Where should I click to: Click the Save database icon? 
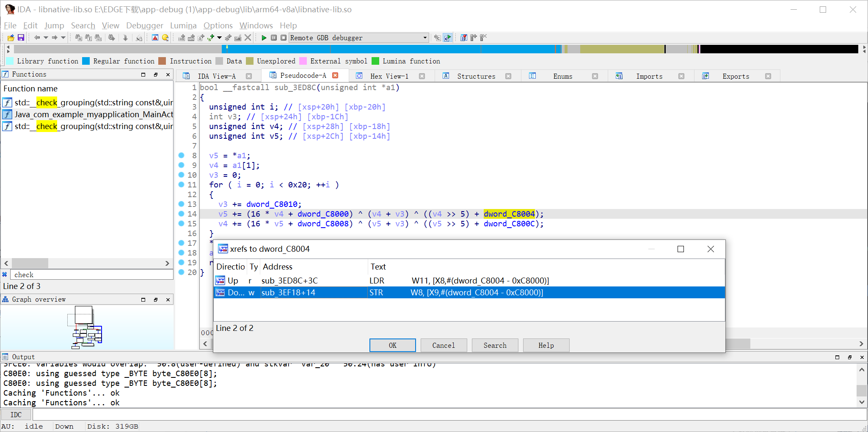[21, 38]
